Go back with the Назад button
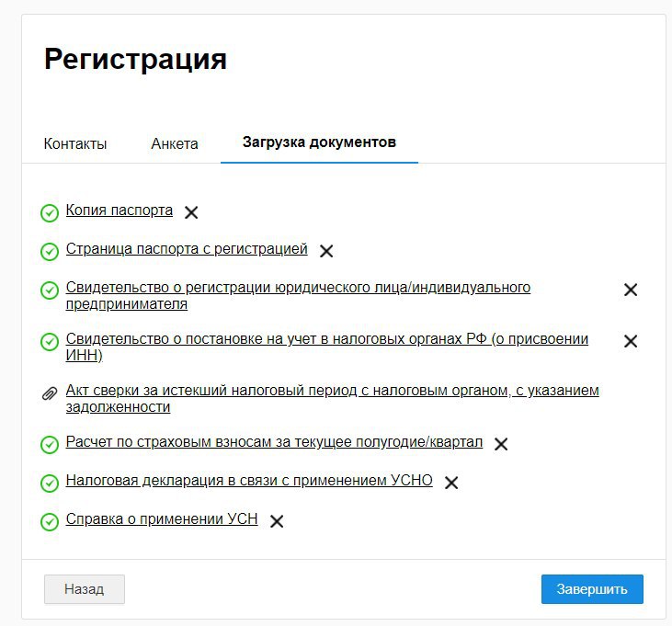672x626 pixels. [85, 589]
